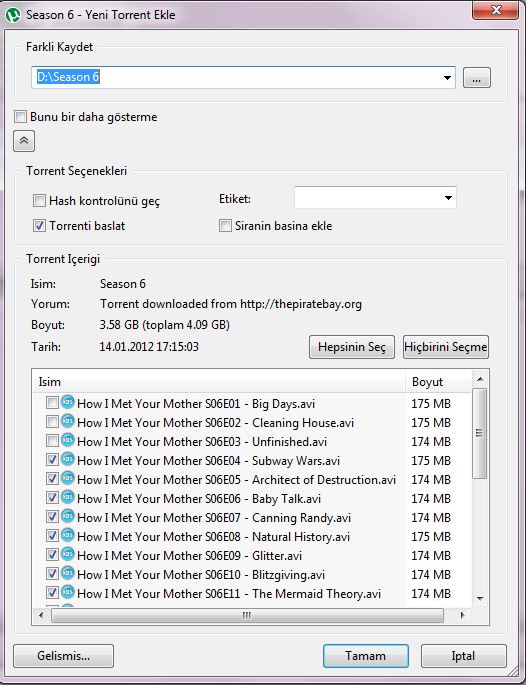Click file icon for S06E07 Canning Randy
The image size is (526, 685).
pos(68,516)
